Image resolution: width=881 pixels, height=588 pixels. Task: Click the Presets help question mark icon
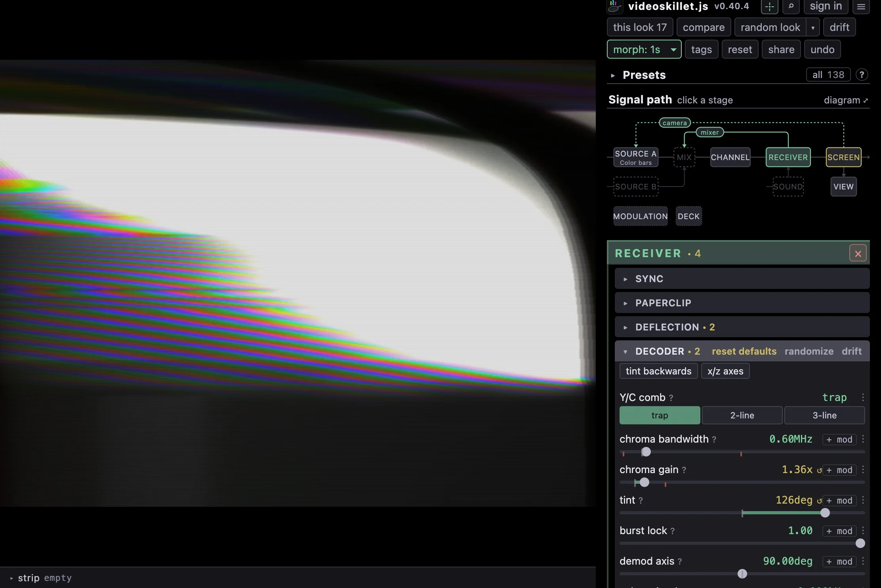tap(862, 75)
